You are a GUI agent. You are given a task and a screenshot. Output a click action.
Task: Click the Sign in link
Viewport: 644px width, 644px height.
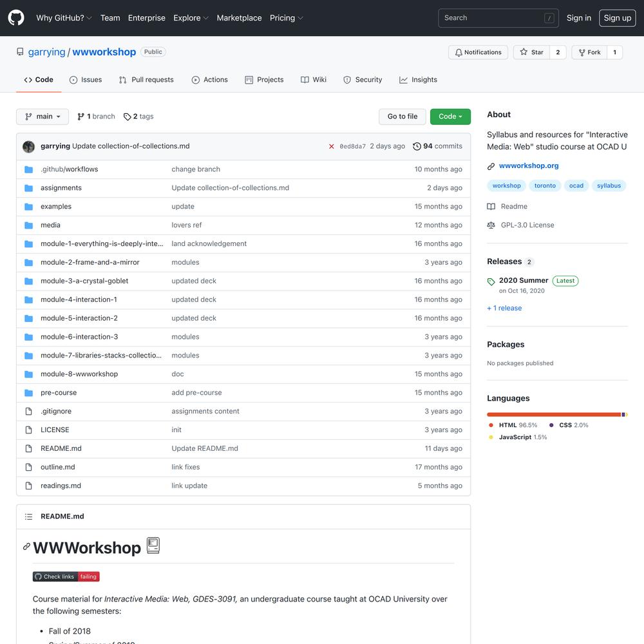click(x=579, y=17)
